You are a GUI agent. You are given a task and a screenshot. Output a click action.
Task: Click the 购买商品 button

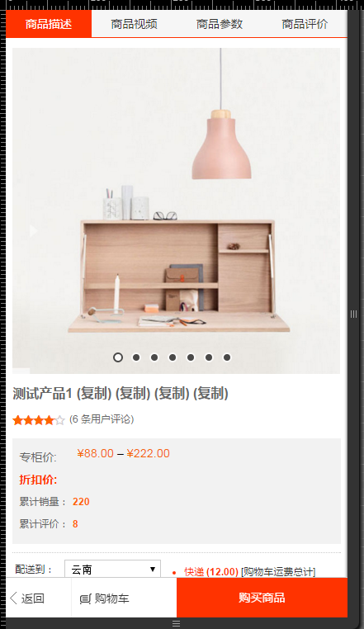(262, 598)
